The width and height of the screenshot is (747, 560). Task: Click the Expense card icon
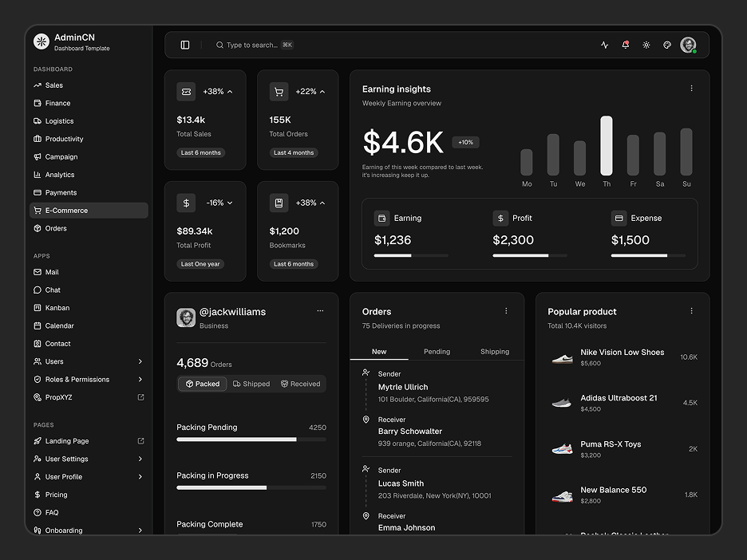pyautogui.click(x=619, y=218)
